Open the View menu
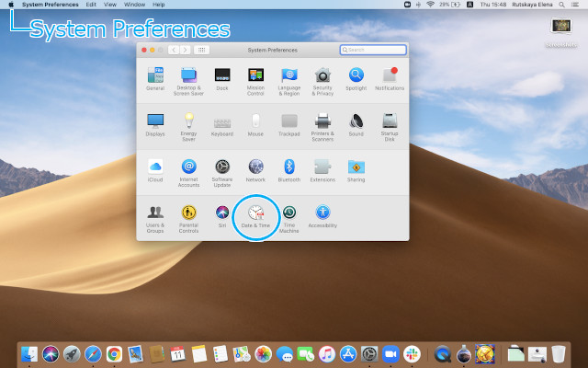 (110, 5)
